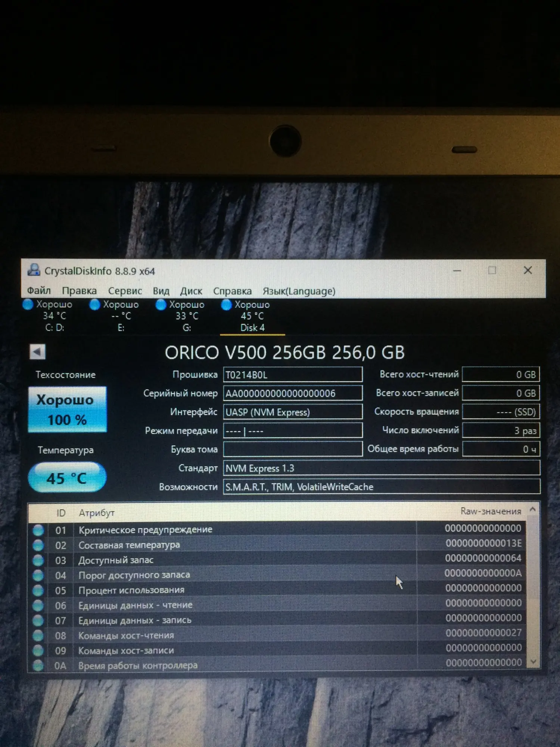Open the Файл menu
Screen dimensions: 560x747
39,291
